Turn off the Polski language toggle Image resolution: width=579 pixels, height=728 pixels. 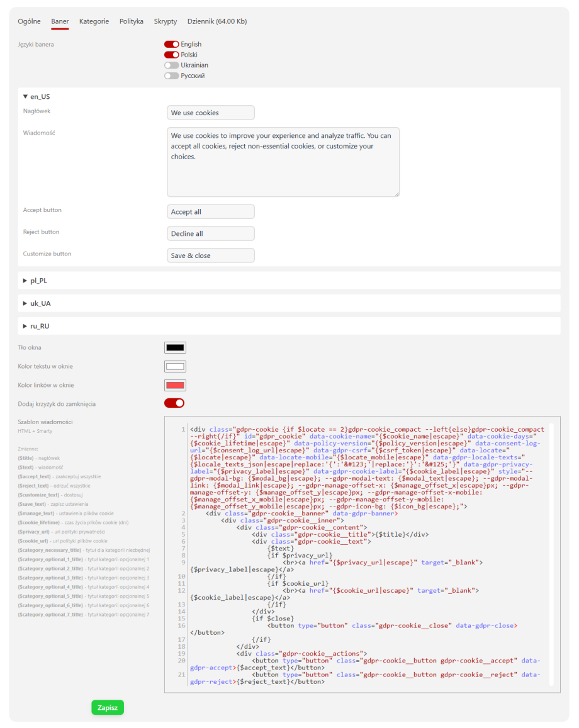[171, 55]
